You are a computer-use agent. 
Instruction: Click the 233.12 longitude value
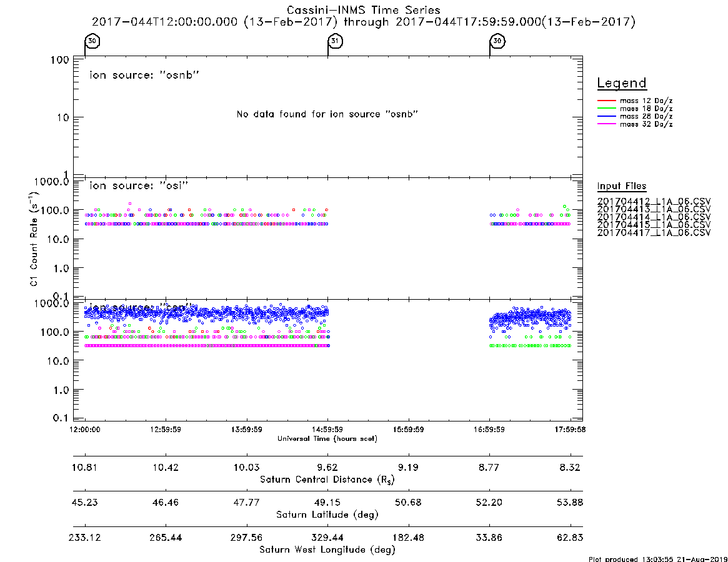[84, 538]
